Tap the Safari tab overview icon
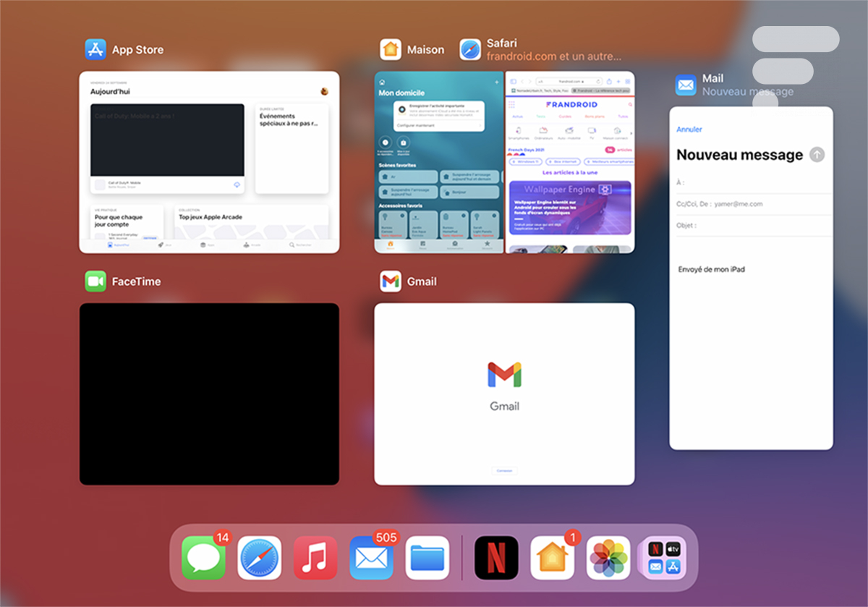Image resolution: width=868 pixels, height=607 pixels. point(628,82)
